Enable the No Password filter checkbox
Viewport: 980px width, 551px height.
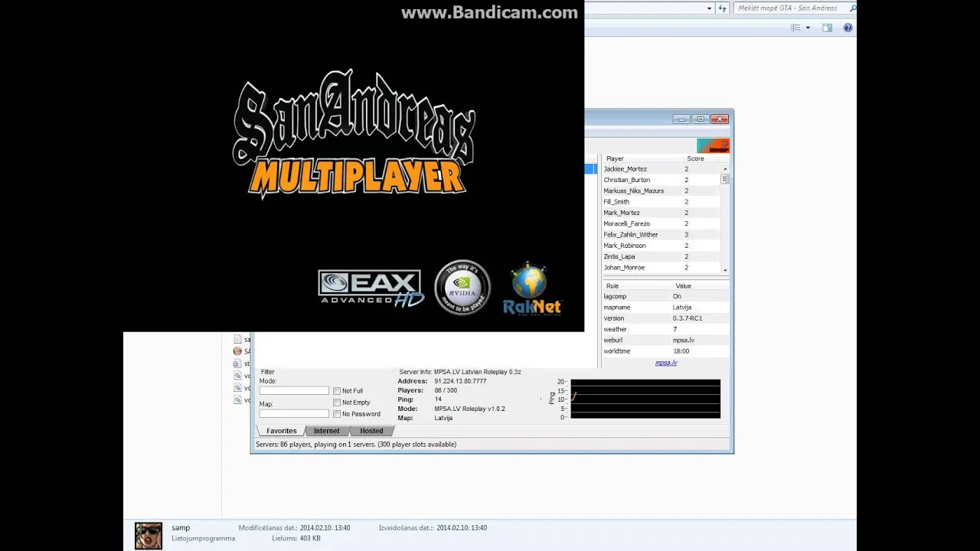(x=337, y=414)
